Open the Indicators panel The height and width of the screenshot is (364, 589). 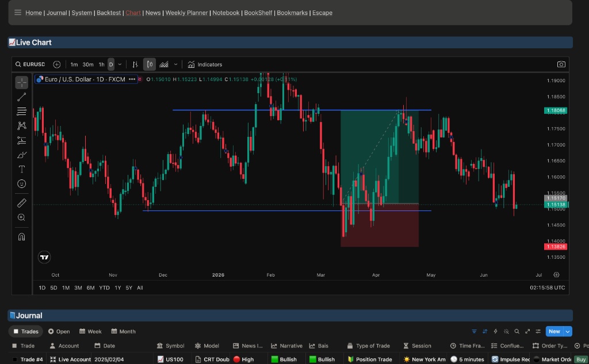(x=205, y=64)
